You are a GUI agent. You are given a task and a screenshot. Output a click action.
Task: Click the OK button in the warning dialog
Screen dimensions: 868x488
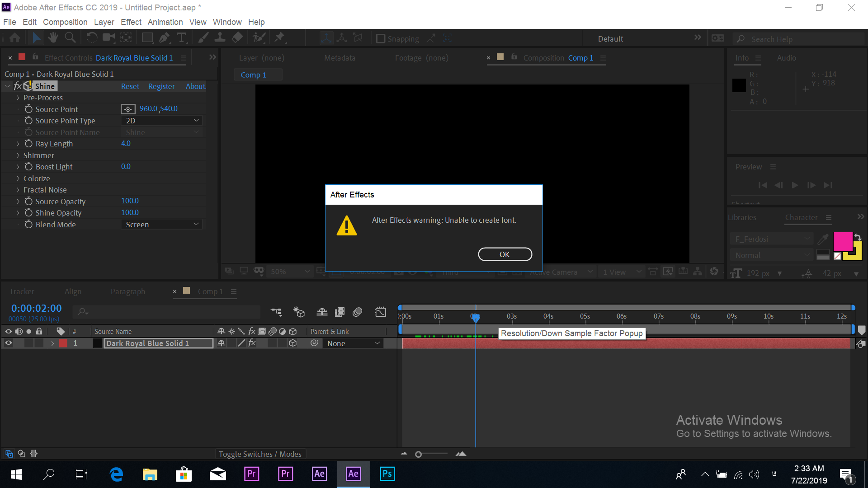click(505, 254)
